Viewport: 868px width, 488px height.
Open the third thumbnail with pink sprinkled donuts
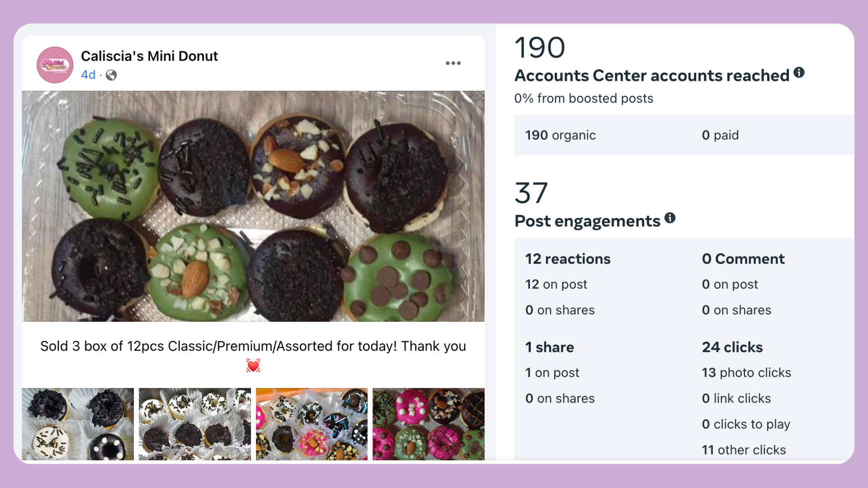click(x=311, y=424)
